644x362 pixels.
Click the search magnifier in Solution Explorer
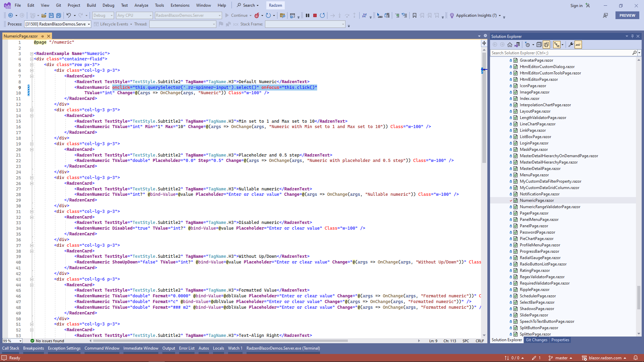(x=634, y=53)
